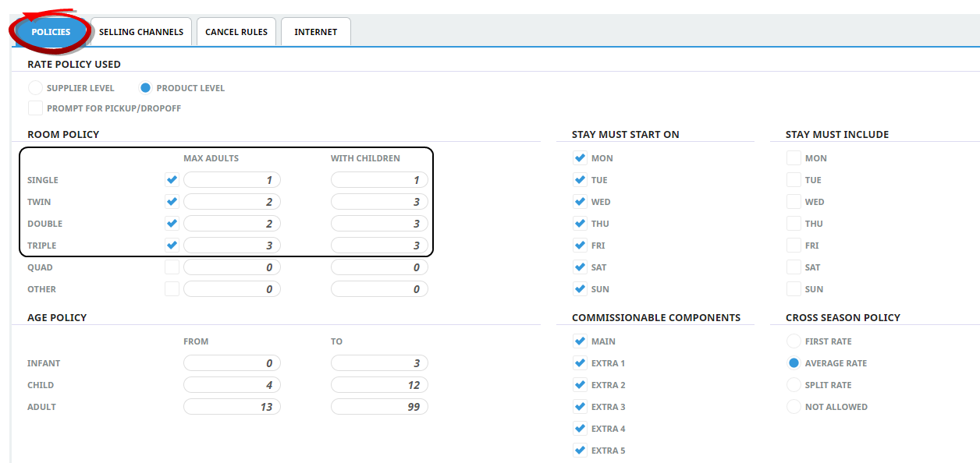Select First Rate cross season policy
Image resolution: width=980 pixels, height=463 pixels.
click(794, 341)
